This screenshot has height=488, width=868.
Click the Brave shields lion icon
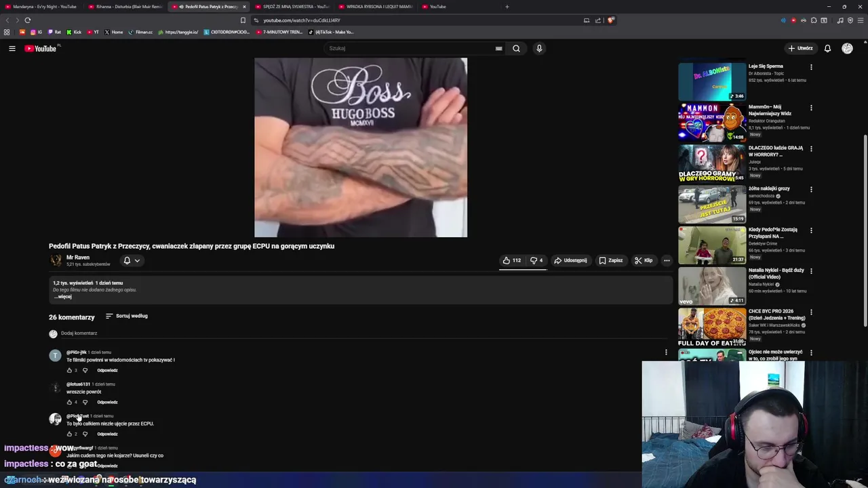click(x=610, y=20)
